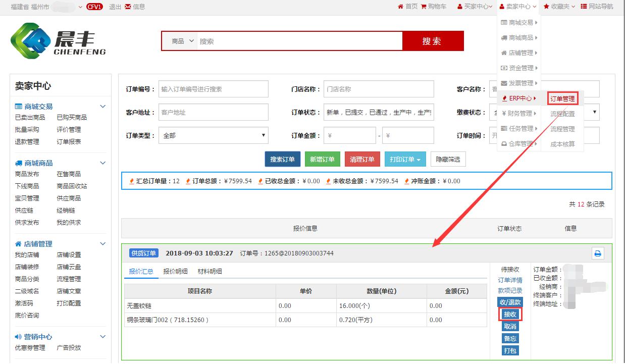Click the 接收 accept button
Image resolution: width=625 pixels, height=364 pixels.
510,315
